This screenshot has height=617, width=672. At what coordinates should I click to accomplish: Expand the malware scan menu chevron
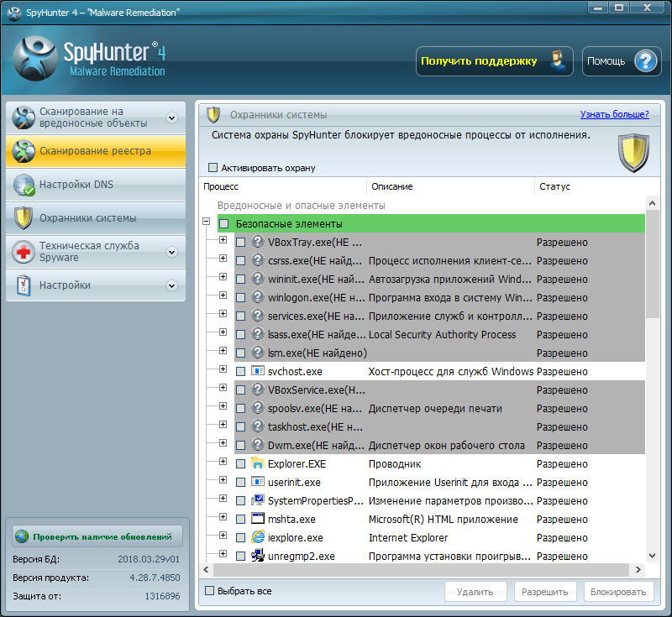tap(172, 118)
